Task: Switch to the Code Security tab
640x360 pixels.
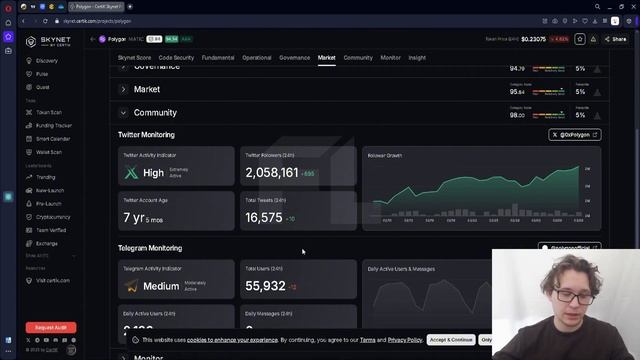Action: (176, 58)
